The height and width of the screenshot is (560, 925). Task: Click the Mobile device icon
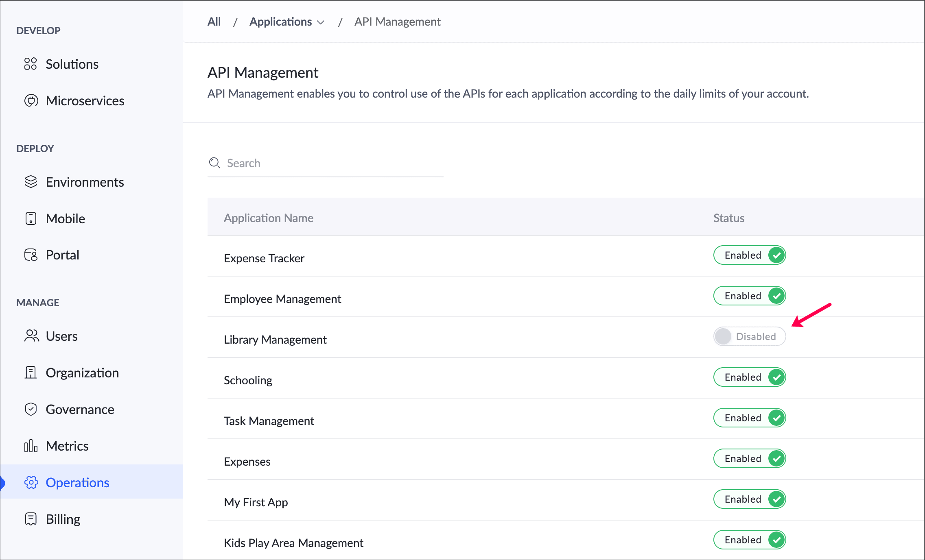[31, 218]
